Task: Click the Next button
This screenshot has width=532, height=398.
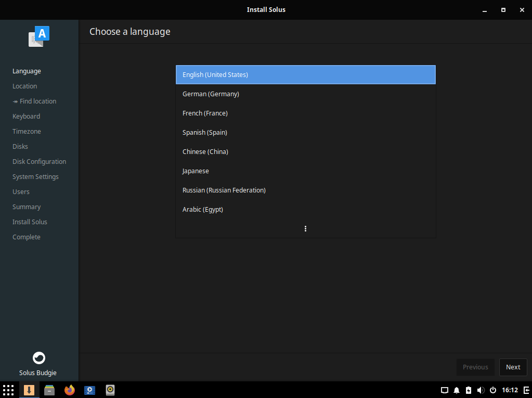Action: (x=513, y=367)
